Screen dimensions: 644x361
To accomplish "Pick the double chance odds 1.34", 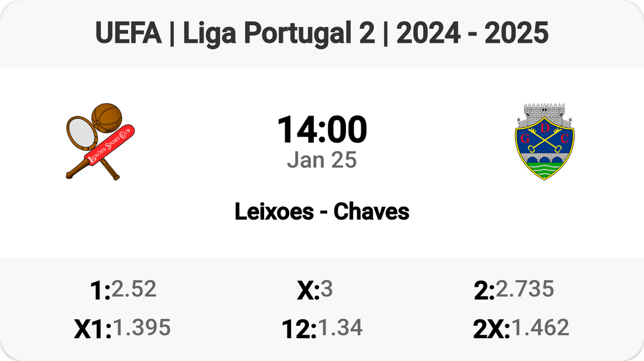I will click(339, 328).
